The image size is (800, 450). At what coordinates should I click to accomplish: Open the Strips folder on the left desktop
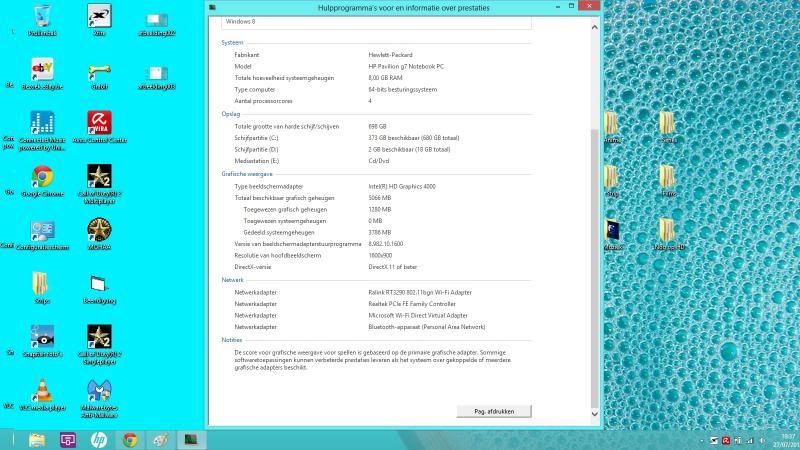pyautogui.click(x=42, y=288)
